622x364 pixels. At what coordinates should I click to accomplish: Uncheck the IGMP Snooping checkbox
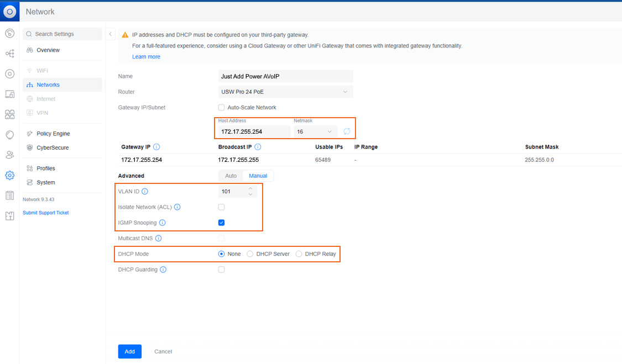pos(221,223)
